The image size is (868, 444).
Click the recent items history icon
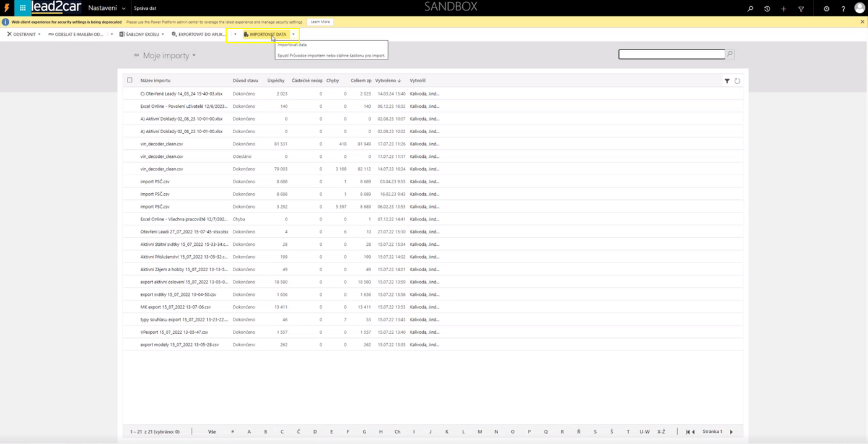click(767, 9)
